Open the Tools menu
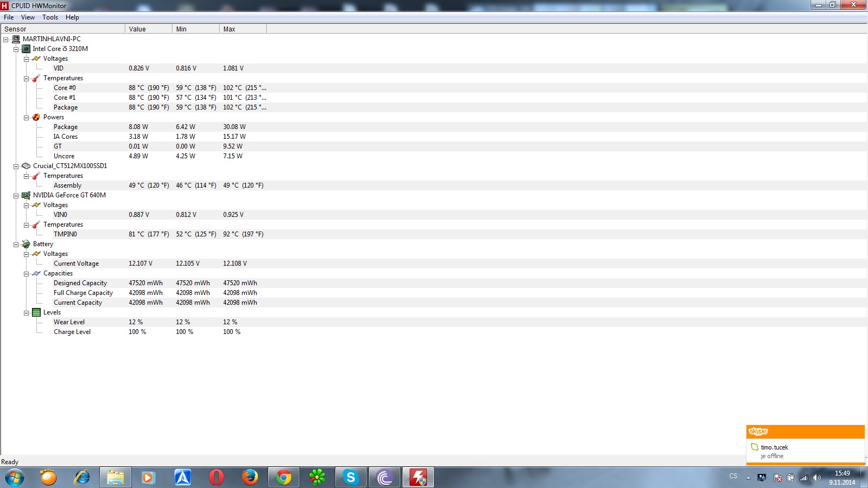The height and width of the screenshot is (488, 868). tap(50, 17)
